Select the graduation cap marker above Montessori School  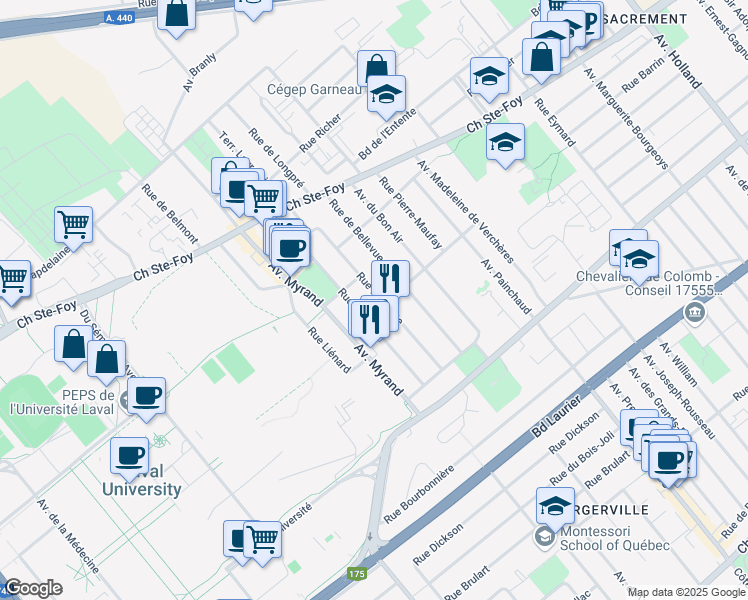[x=555, y=507]
